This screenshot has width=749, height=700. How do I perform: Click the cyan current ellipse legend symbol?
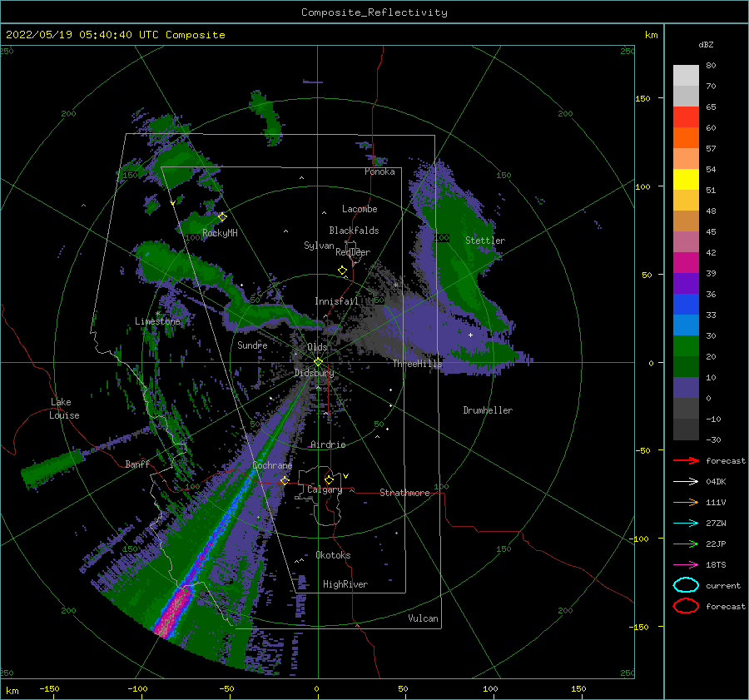[686, 585]
